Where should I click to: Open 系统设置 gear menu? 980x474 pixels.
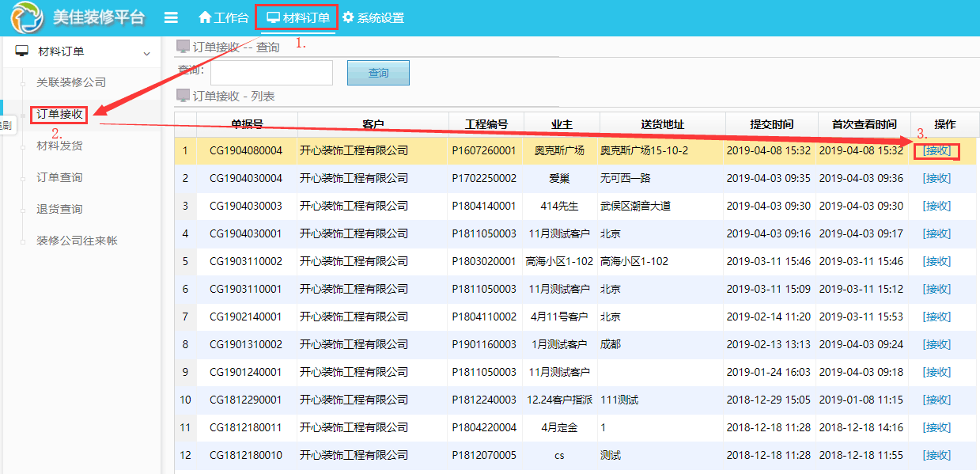(x=373, y=17)
